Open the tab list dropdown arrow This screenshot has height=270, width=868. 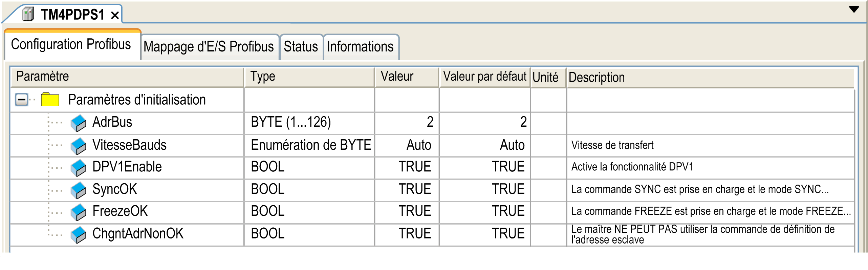[854, 9]
